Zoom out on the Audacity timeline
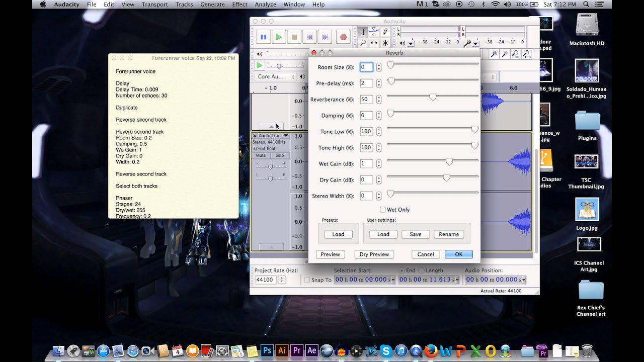The image size is (644, 362). tap(505, 54)
